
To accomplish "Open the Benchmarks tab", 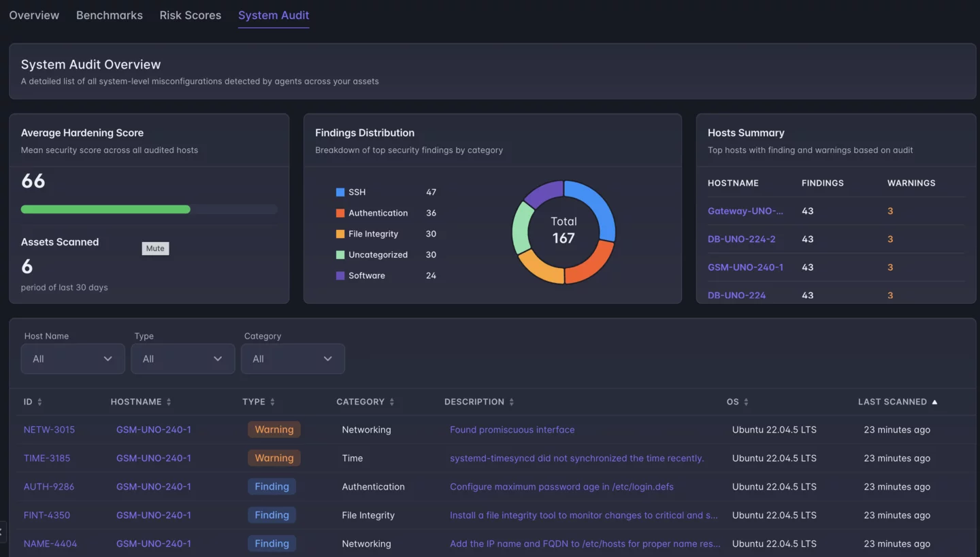I will [110, 15].
